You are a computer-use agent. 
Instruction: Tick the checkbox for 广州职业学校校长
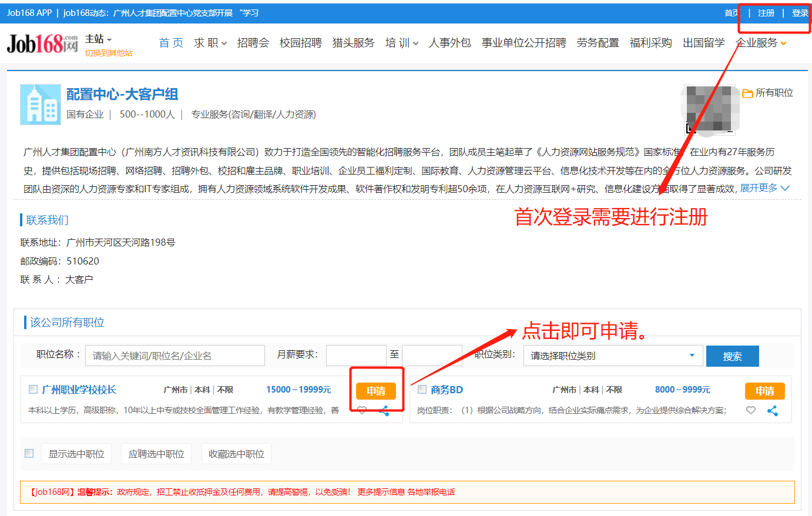pos(33,389)
